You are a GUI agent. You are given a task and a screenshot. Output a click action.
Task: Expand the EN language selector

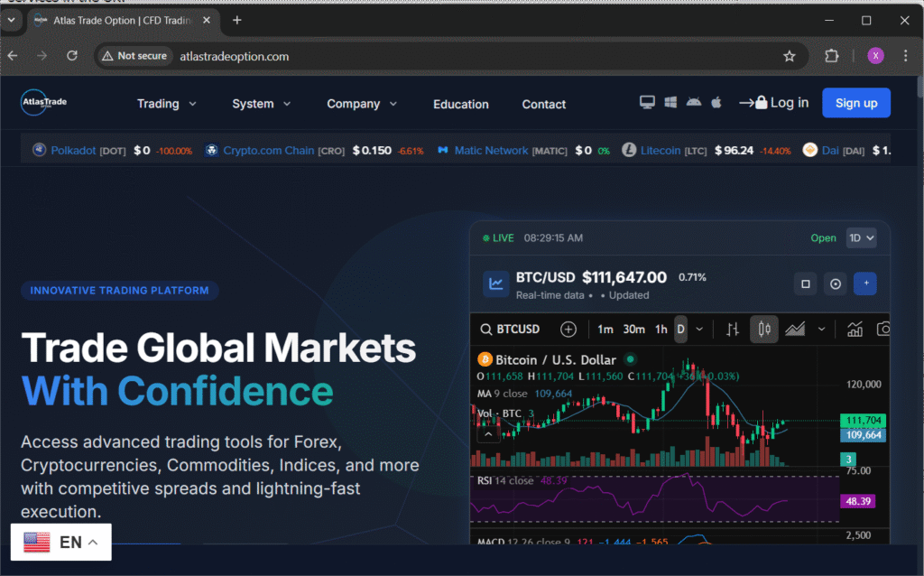pos(60,542)
